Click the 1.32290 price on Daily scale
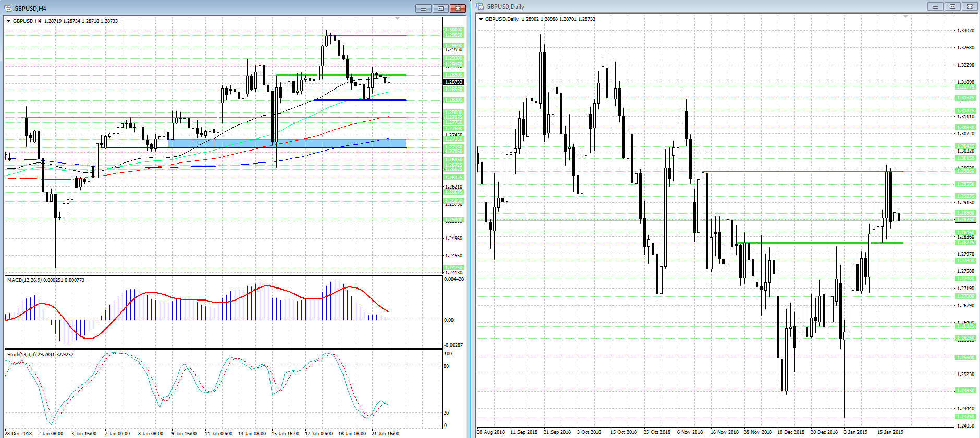The width and height of the screenshot is (980, 438). (x=965, y=65)
